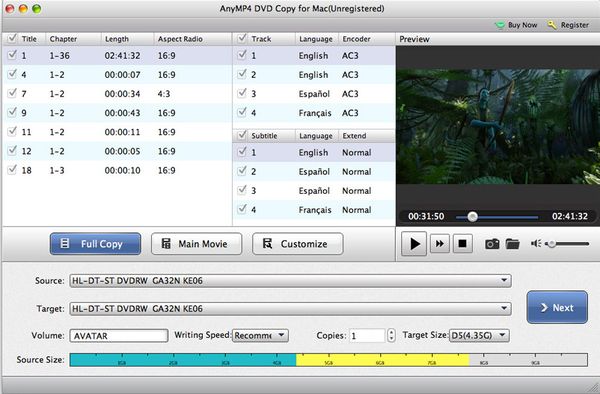The width and height of the screenshot is (600, 394).
Task: Switch to Customize copy mode
Action: (298, 244)
